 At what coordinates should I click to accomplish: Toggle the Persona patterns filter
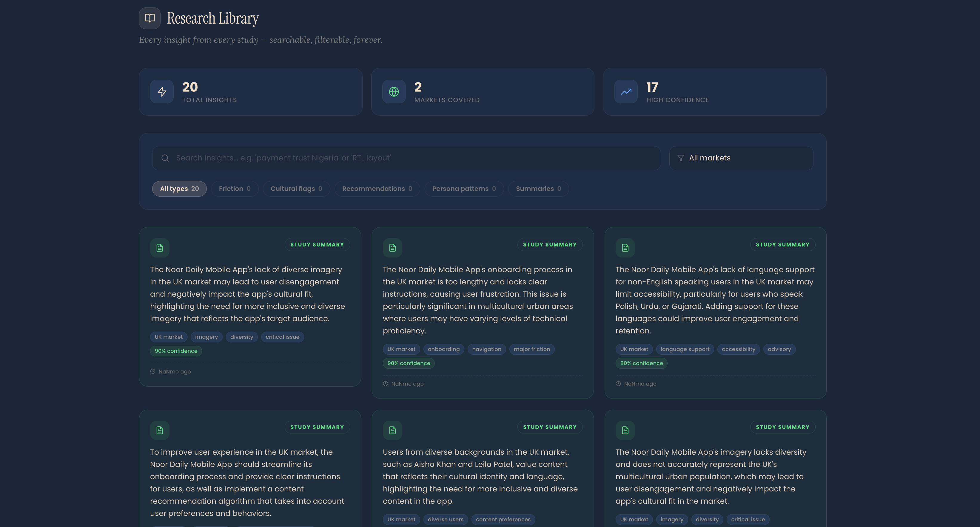click(x=463, y=189)
